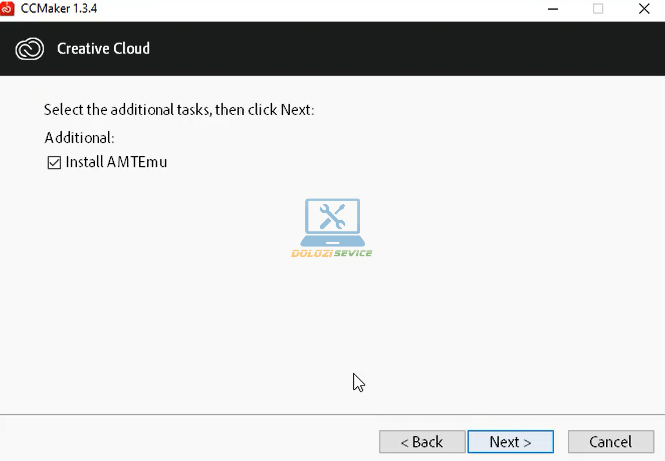The image size is (665, 461).
Task: Click the "Select the additional tasks" instruction
Action: 180,109
